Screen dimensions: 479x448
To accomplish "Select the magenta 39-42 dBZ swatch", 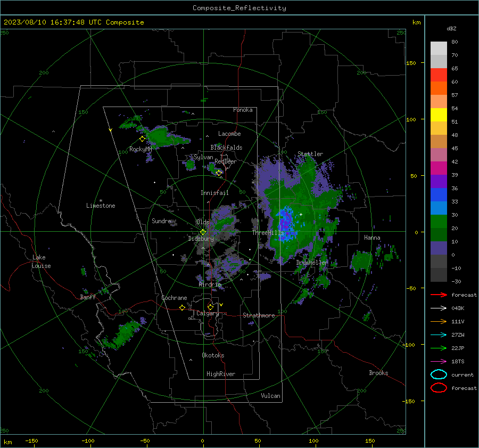I will click(x=439, y=168).
